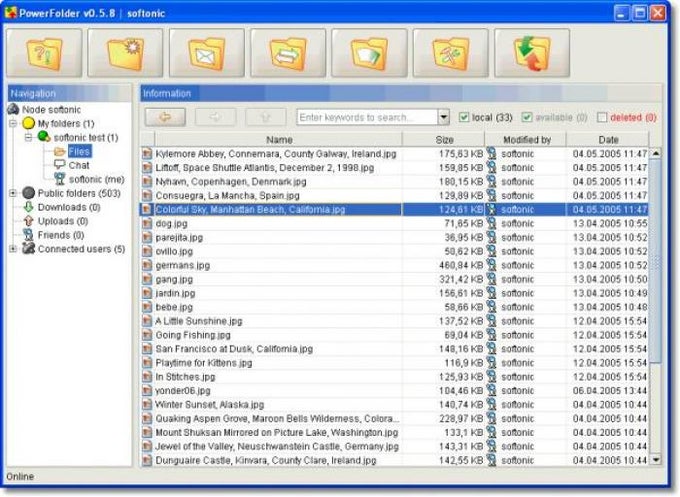Open the search keywords dropdown arrow

coord(443,117)
